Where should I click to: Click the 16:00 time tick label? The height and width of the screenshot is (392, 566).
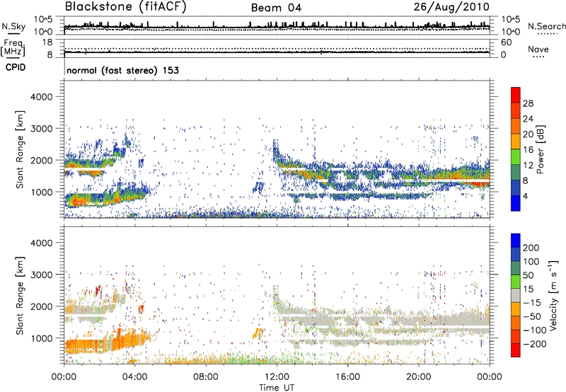pos(347,377)
